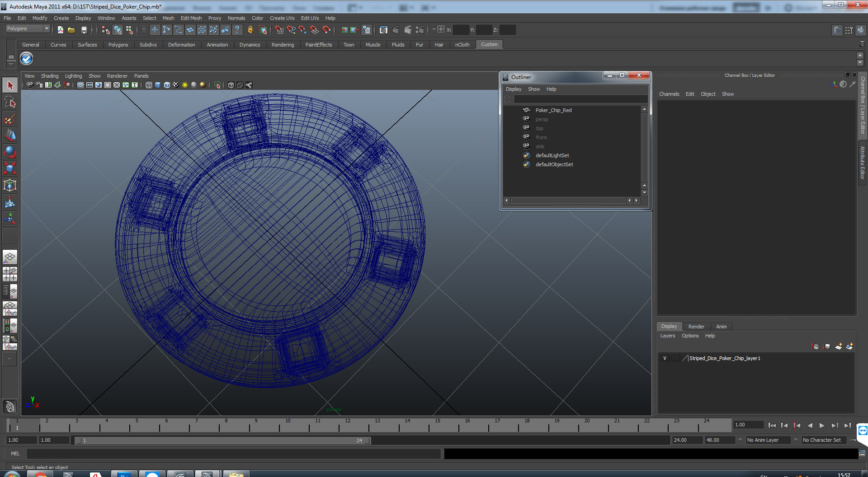Switch to the Rendering shelf tab
The image size is (868, 477).
tap(283, 45)
